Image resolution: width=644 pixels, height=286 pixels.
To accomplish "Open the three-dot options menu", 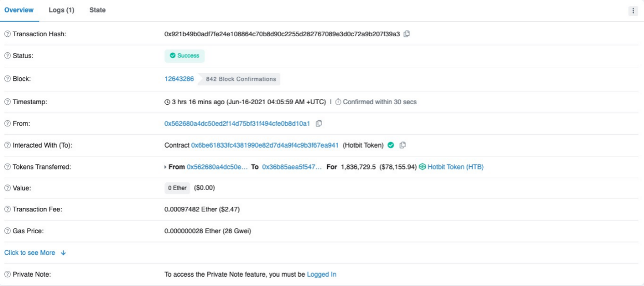I will pos(633,11).
